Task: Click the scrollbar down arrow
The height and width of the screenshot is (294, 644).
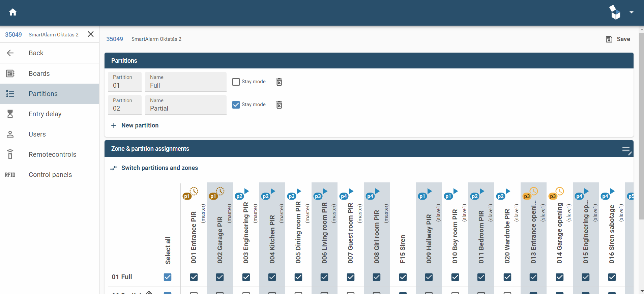Action: click(x=642, y=291)
